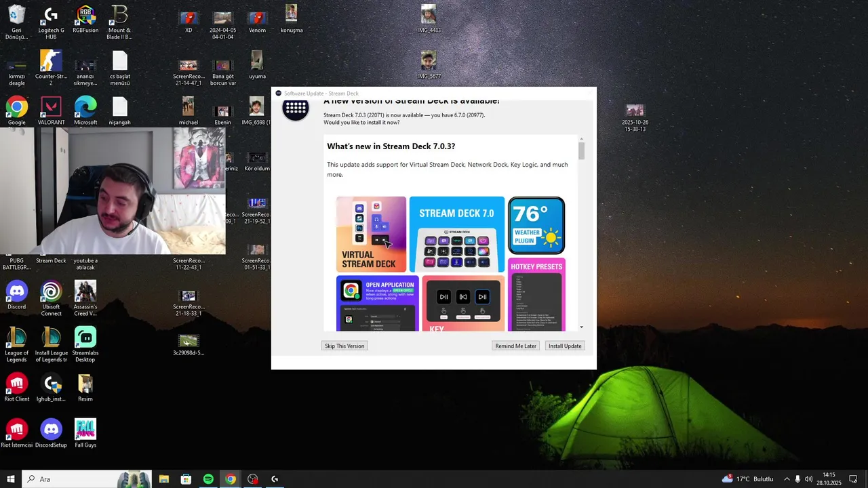
Task: Select the XD desktop file
Action: click(x=189, y=22)
